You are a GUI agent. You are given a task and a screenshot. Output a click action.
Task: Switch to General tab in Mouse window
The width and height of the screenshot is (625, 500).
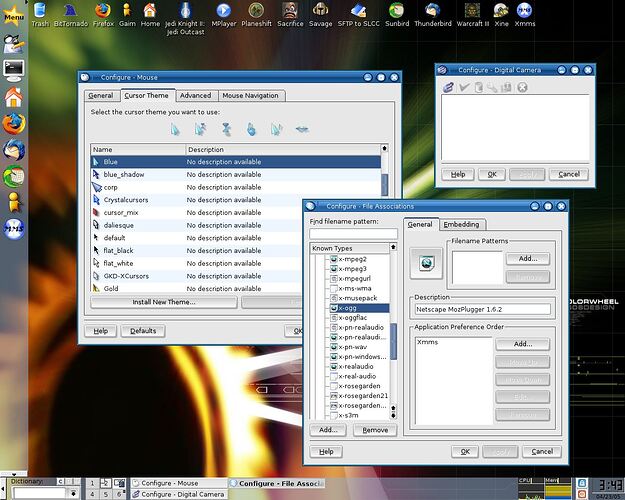100,96
